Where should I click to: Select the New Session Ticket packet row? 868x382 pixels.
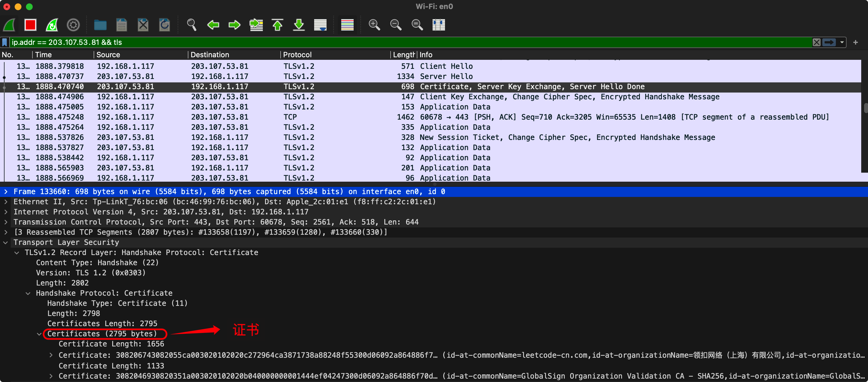(431, 137)
